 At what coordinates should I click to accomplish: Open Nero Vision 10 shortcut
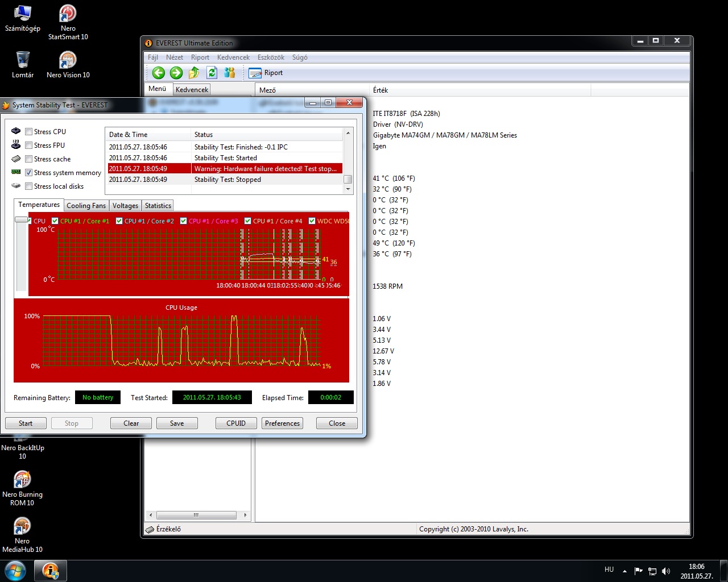click(68, 65)
